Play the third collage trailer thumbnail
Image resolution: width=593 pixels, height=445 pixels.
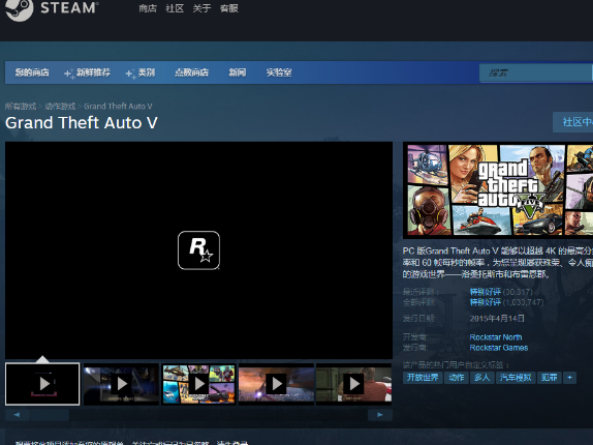(199, 384)
